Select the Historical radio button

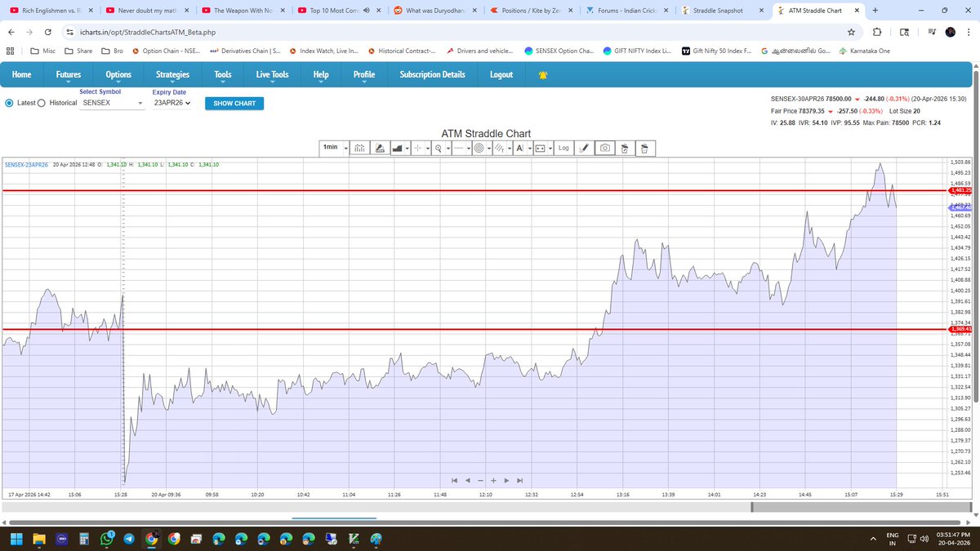tap(42, 103)
